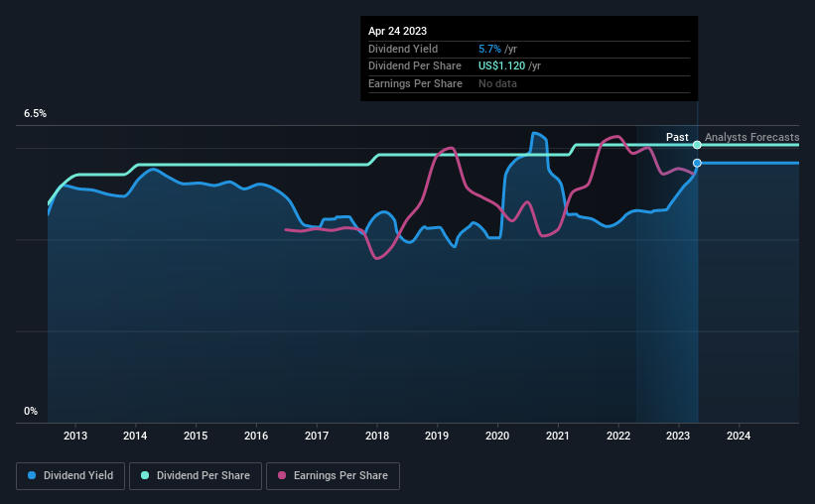Select the 2016 year label on axis
The height and width of the screenshot is (504, 815).
256,436
